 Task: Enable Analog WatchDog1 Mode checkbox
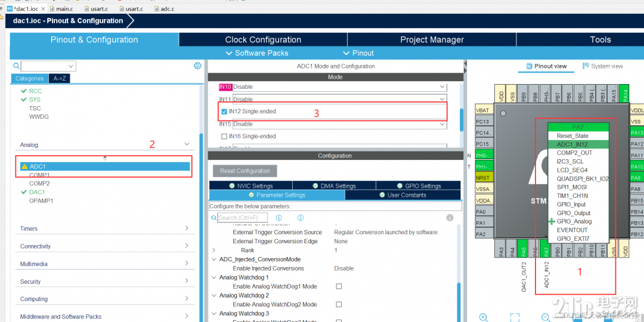pyautogui.click(x=339, y=286)
